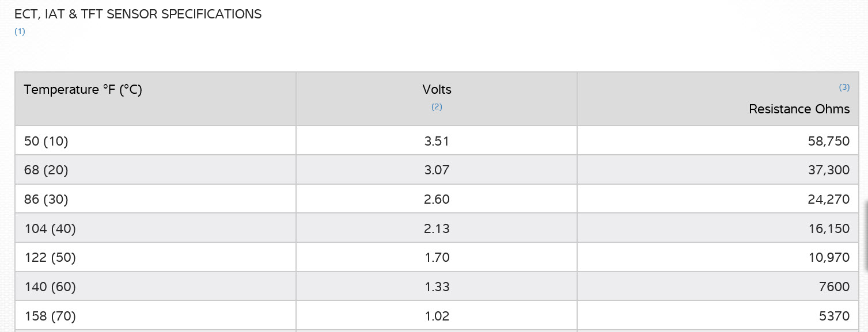Select the 58,750 ohms resistance value
868x332 pixels.
point(829,141)
